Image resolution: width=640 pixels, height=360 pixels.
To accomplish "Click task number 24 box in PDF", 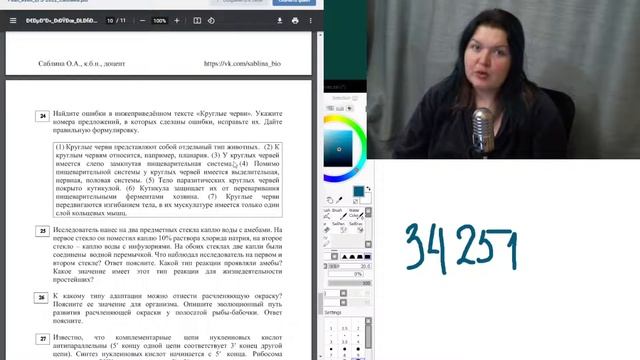I will (42, 116).
